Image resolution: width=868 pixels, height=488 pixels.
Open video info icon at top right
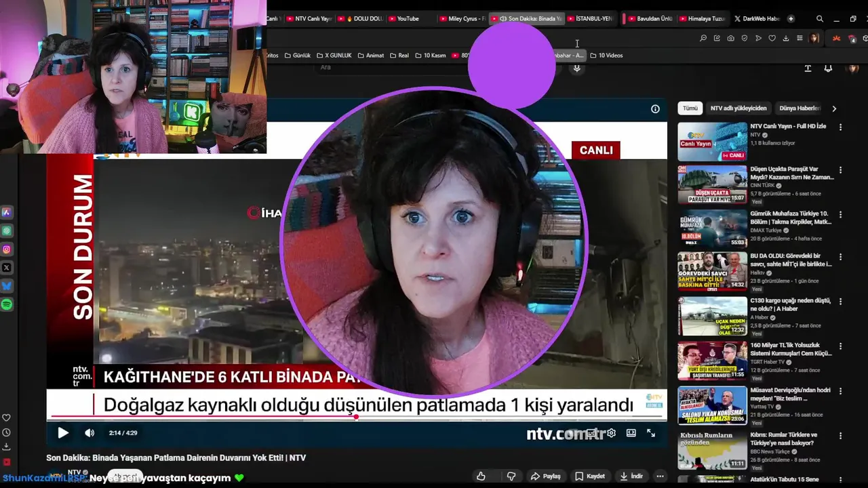tap(655, 108)
